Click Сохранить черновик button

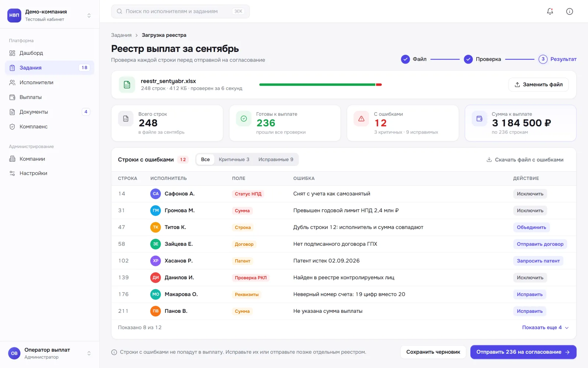pyautogui.click(x=433, y=352)
